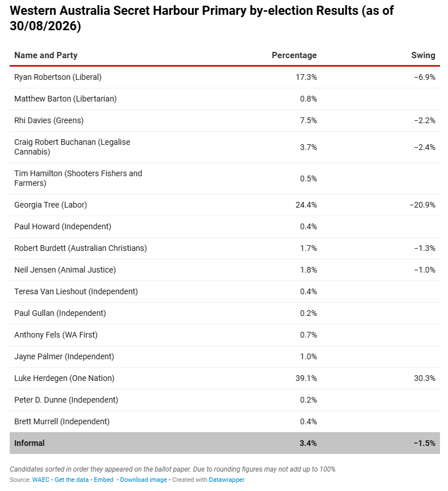Image resolution: width=448 pixels, height=491 pixels.
Task: Click the −20.9% swing value
Action: [x=422, y=205]
